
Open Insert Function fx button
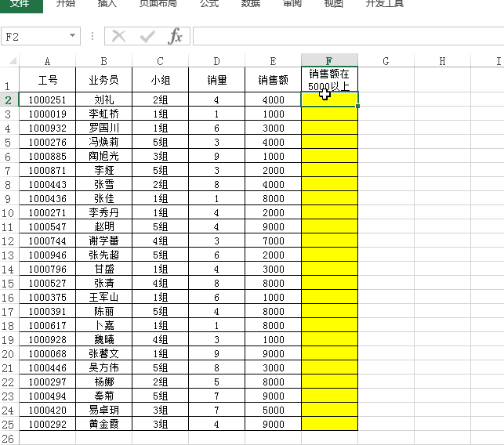click(175, 36)
